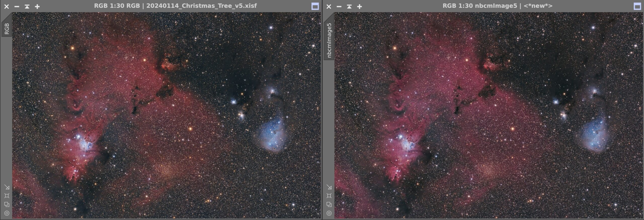Click the nbcmImage5 <*new*> window title
Image resolution: width=644 pixels, height=220 pixels.
point(497,6)
